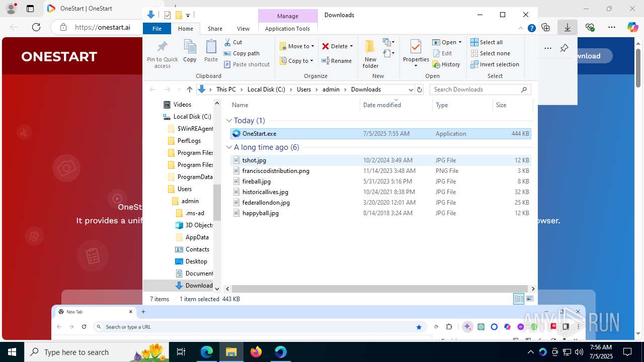Click Edge Downloads toolbar icon

568,27
